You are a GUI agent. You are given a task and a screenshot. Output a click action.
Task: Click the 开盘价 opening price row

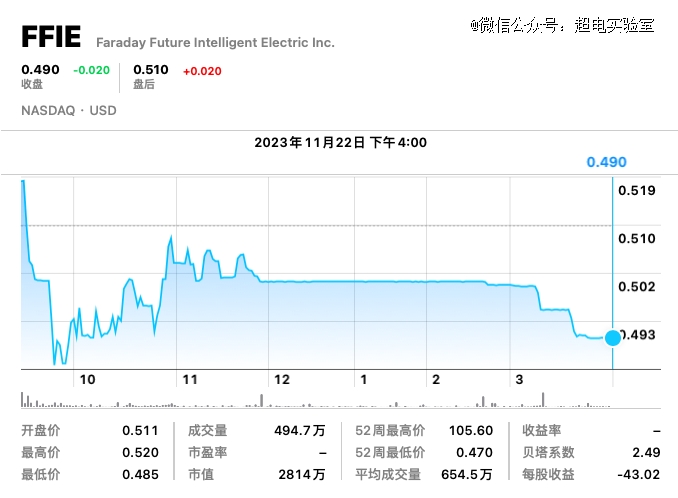pyautogui.click(x=90, y=431)
